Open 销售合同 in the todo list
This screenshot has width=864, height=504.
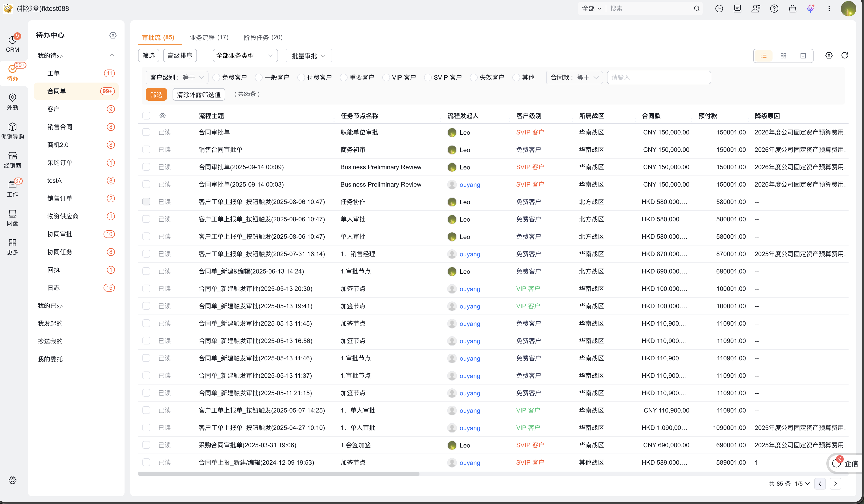76,127
